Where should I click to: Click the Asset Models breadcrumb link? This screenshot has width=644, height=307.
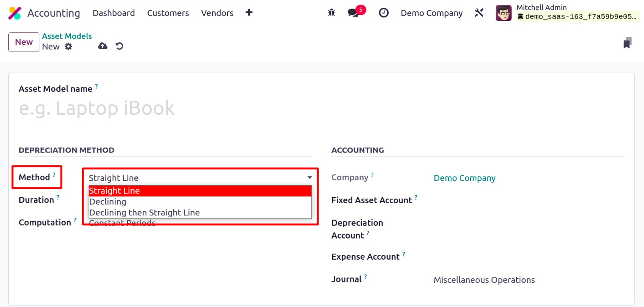tap(67, 36)
